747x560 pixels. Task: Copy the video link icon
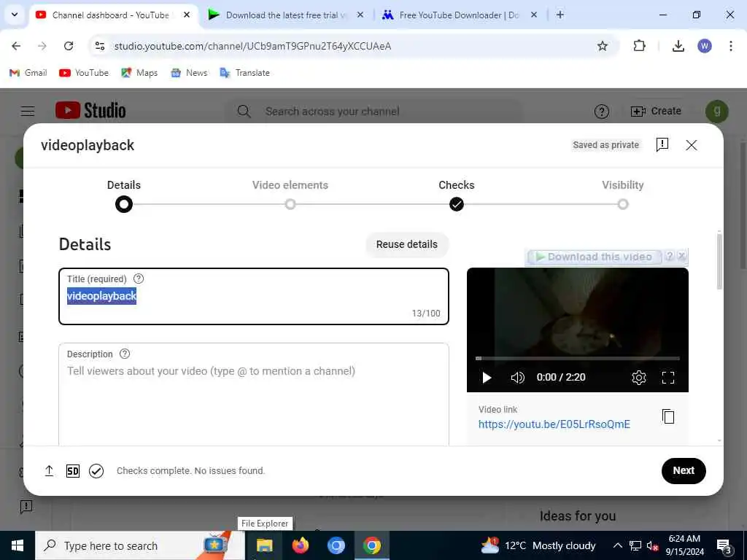668,416
